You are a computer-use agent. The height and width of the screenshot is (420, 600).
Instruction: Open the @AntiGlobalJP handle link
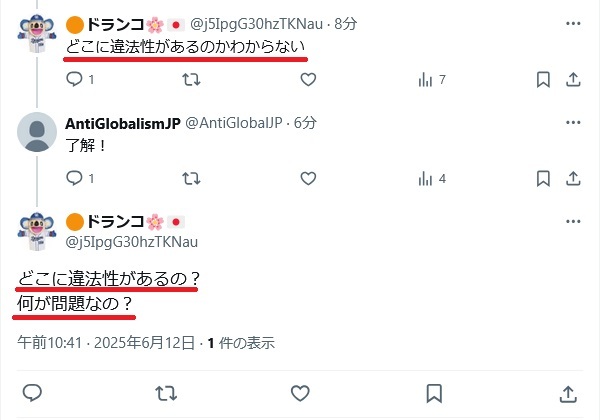click(x=233, y=123)
